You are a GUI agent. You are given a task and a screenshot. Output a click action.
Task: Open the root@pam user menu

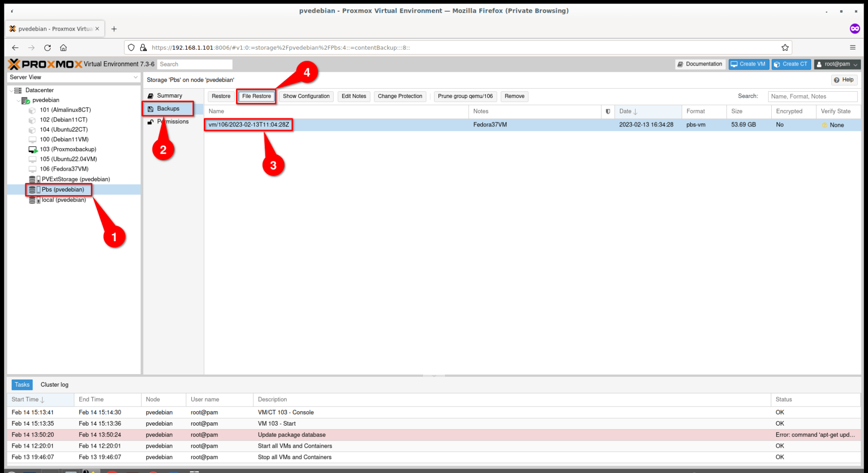(x=837, y=64)
